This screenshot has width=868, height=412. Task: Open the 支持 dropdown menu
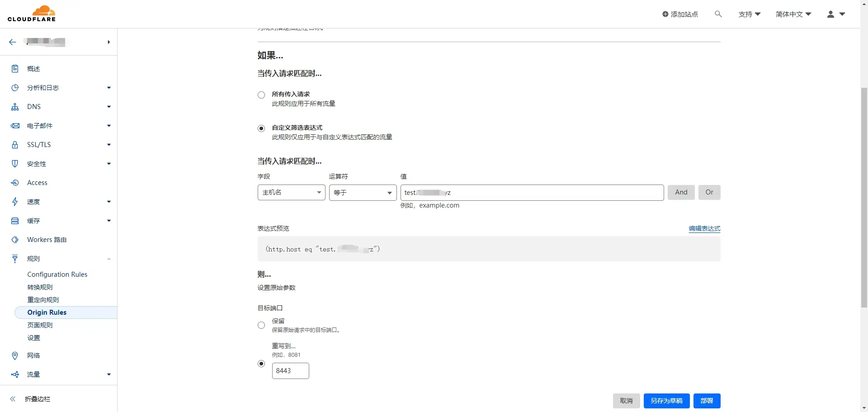[x=750, y=14]
